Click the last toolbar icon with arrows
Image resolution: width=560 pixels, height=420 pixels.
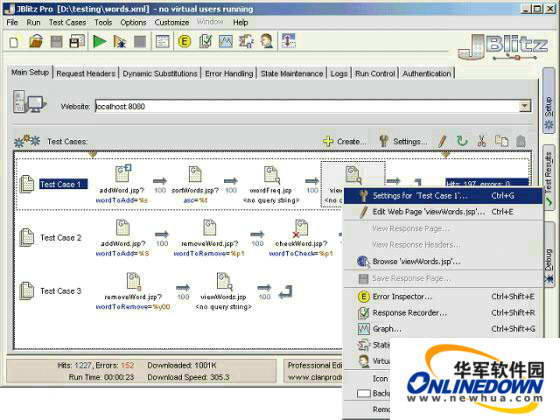click(289, 41)
